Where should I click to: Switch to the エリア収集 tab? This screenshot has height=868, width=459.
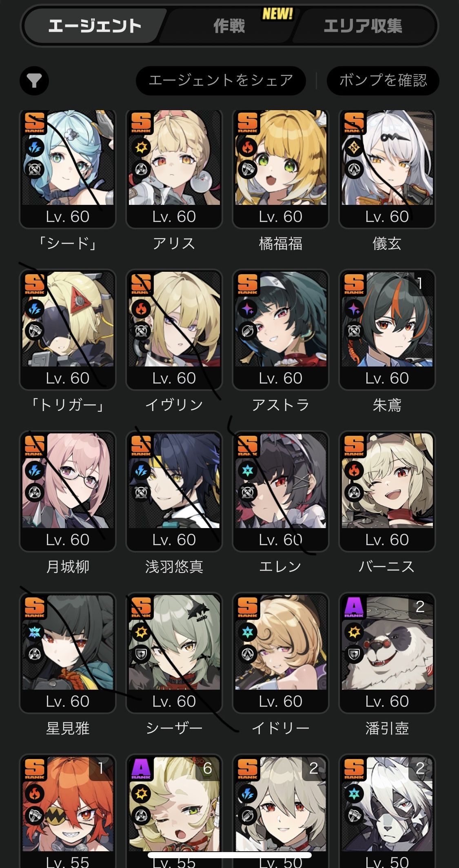(x=363, y=27)
